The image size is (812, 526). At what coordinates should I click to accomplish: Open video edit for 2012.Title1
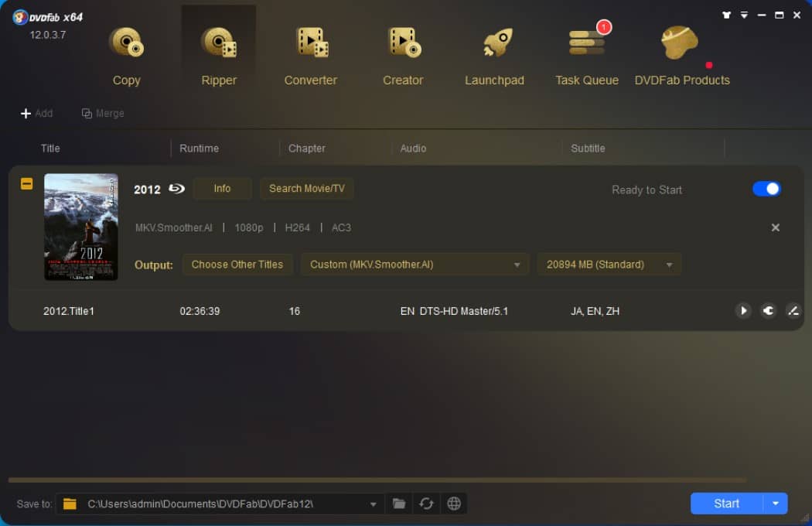click(793, 310)
